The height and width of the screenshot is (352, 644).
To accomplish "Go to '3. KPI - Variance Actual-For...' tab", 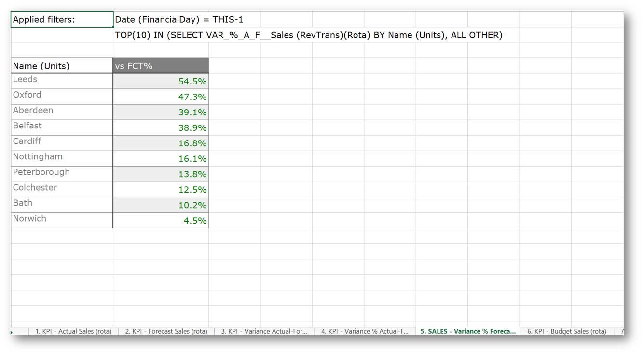I will click(264, 331).
